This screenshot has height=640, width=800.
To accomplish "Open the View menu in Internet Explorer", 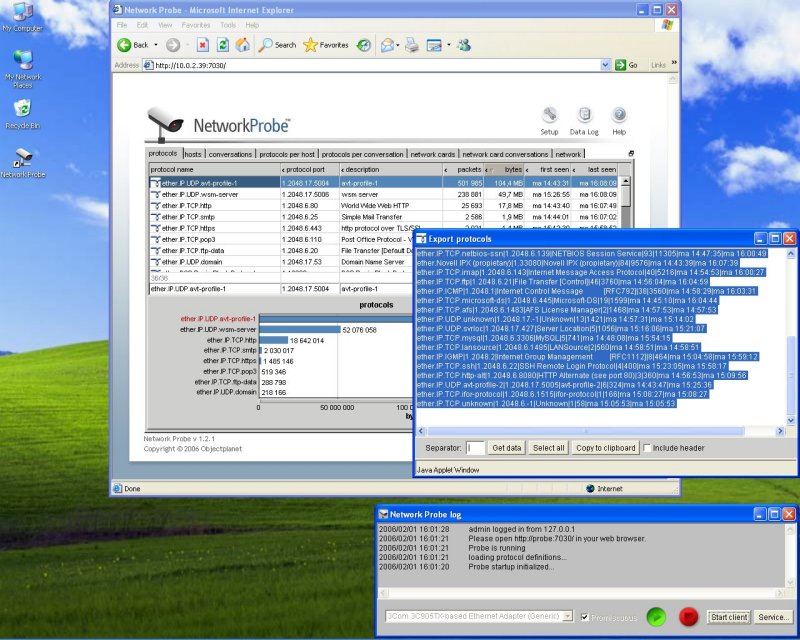I will click(x=165, y=25).
